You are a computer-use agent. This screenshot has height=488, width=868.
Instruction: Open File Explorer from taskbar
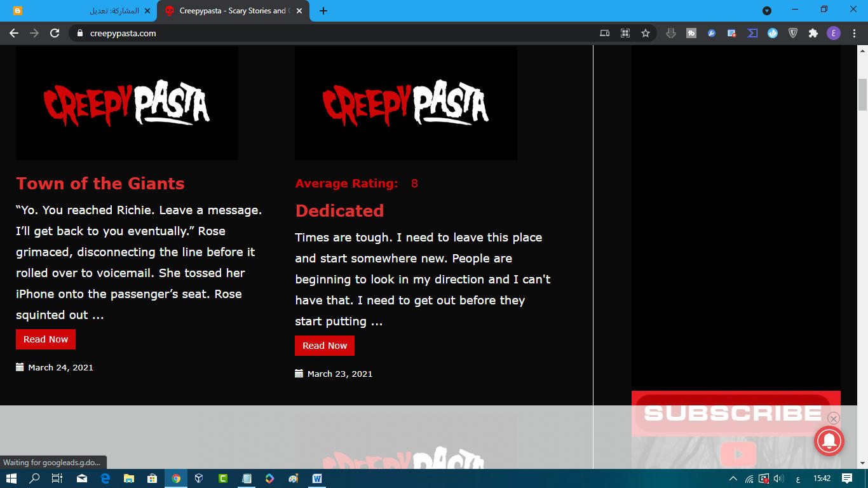tap(129, 478)
